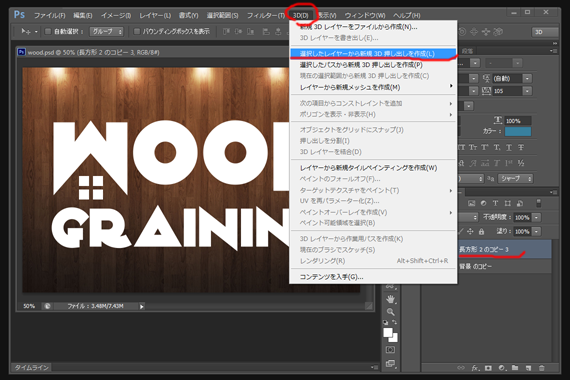Click the background color swatch

tap(394, 339)
